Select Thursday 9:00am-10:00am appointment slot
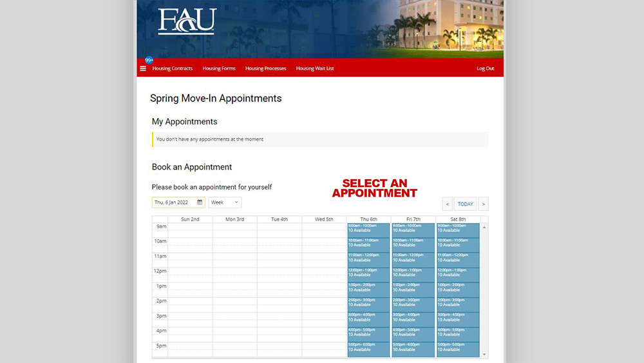Screen dimensions: 644x363 [x=368, y=230]
